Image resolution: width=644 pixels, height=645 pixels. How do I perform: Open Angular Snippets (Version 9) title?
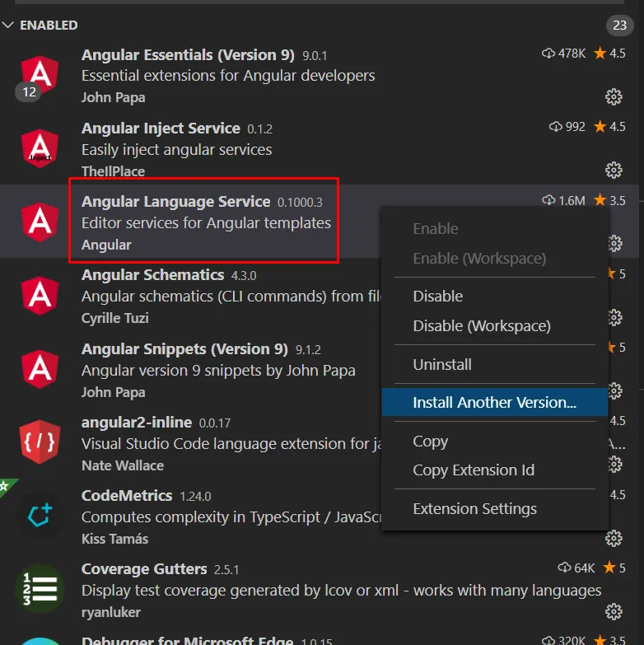pyautogui.click(x=184, y=348)
